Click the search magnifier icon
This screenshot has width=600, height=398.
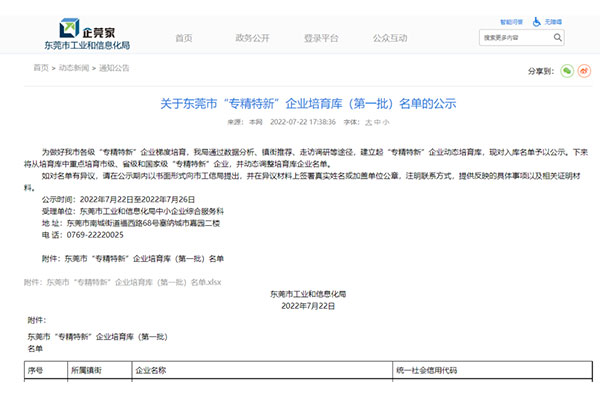tap(558, 38)
